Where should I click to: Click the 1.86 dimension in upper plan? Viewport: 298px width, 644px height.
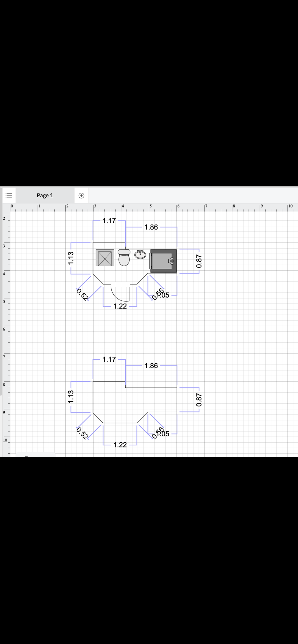(151, 227)
